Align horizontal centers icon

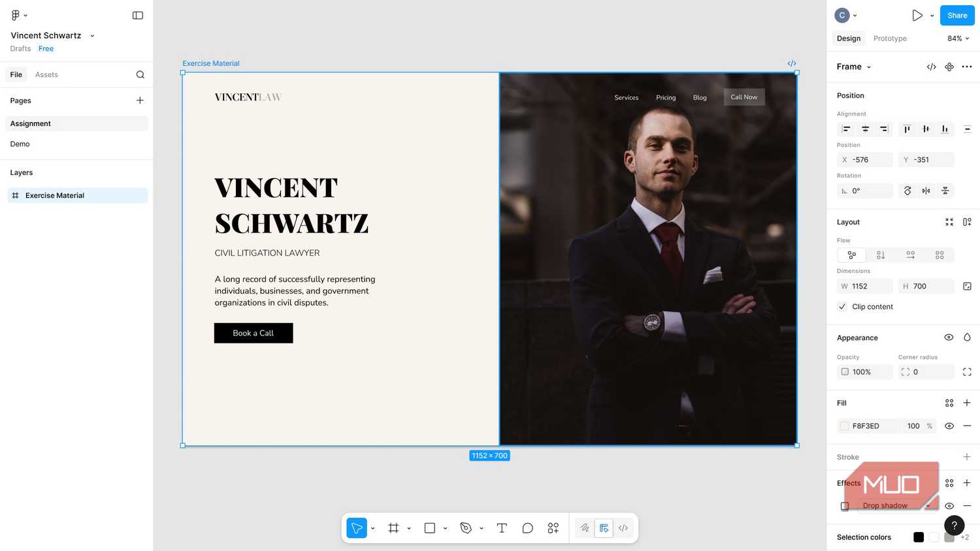865,129
